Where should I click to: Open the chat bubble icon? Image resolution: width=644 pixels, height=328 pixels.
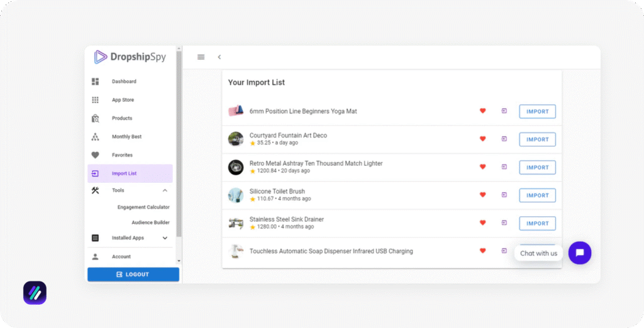[579, 253]
